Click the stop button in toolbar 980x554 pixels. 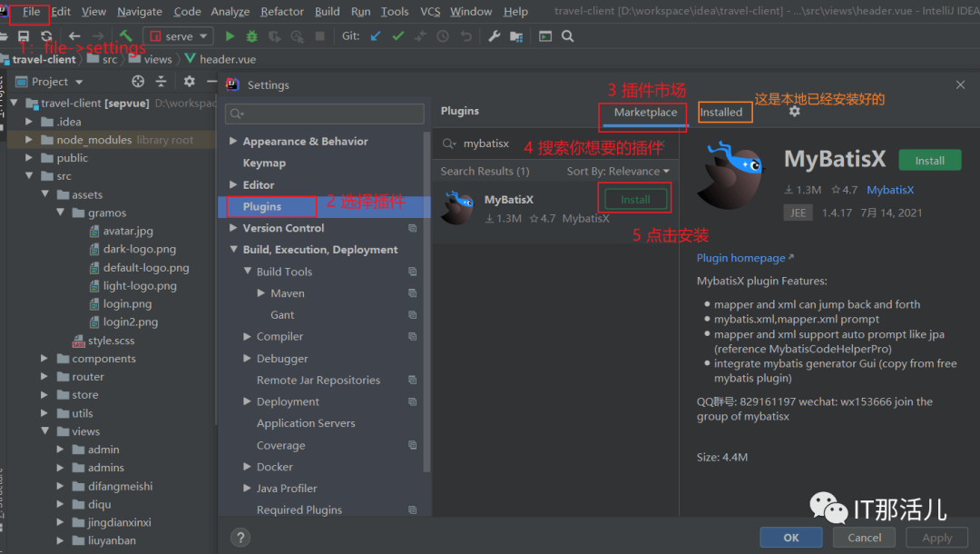click(x=319, y=36)
